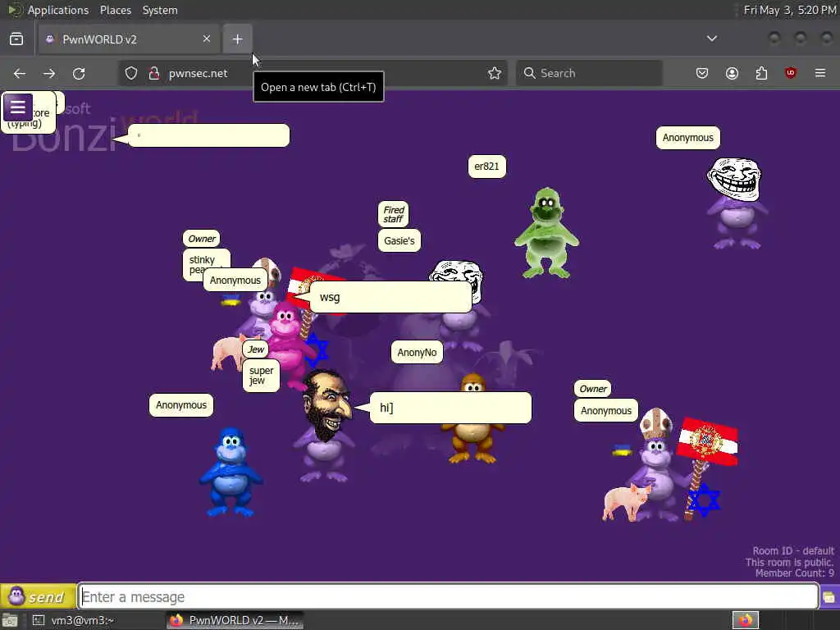This screenshot has height=630, width=840.
Task: Open the Applications menu
Action: click(58, 10)
